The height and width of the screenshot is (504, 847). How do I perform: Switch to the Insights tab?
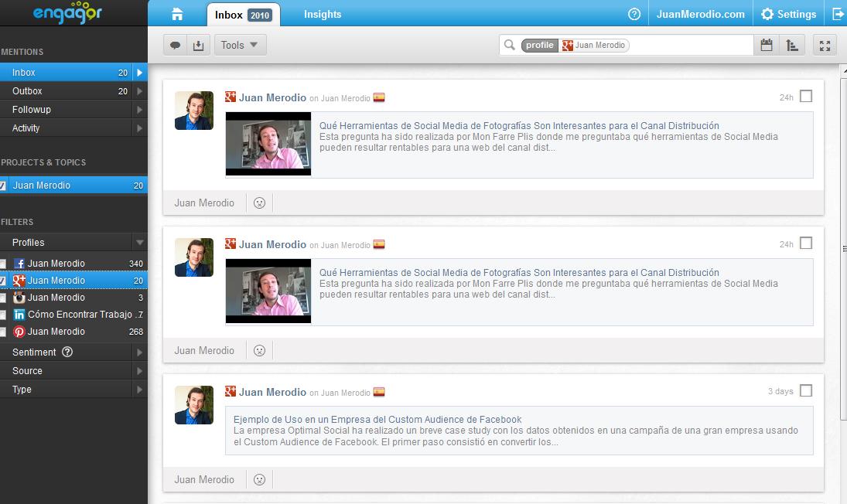coord(323,15)
